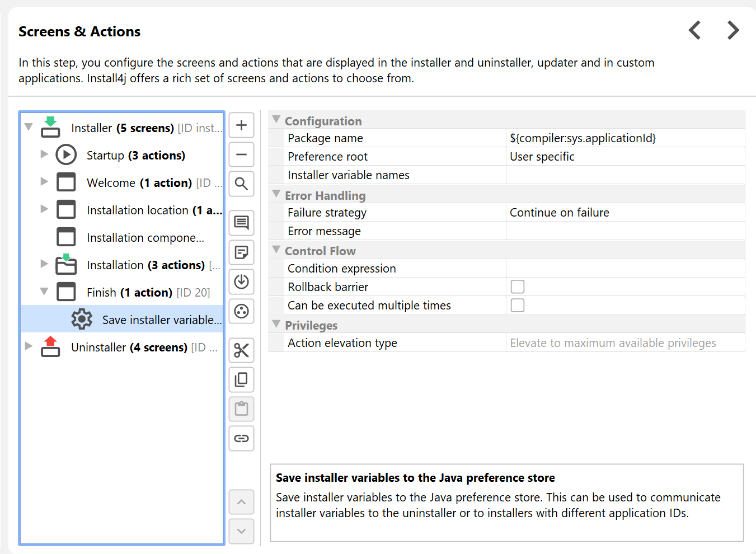Click the comment bubble icon
The image size is (756, 554).
coord(241,223)
